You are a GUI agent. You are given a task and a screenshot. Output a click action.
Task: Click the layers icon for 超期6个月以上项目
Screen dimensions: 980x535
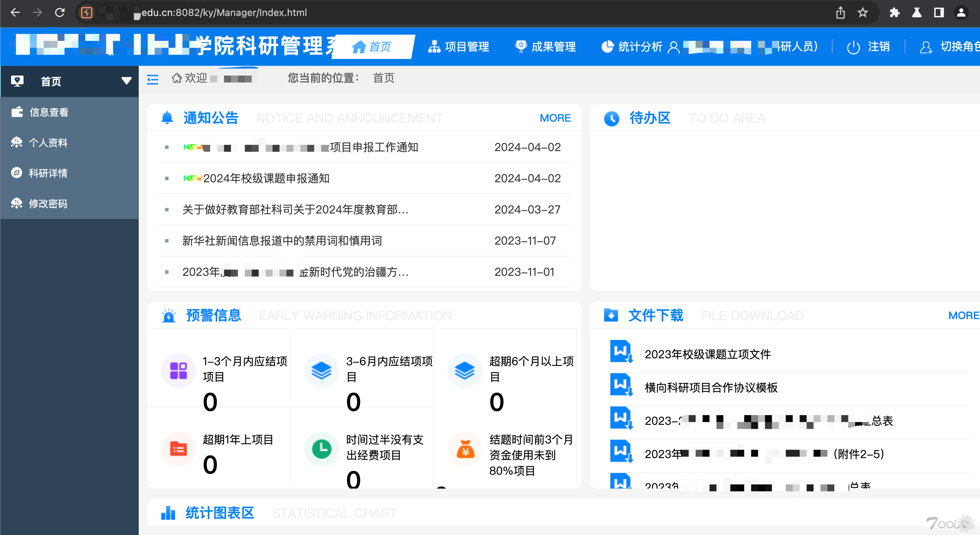tap(465, 371)
